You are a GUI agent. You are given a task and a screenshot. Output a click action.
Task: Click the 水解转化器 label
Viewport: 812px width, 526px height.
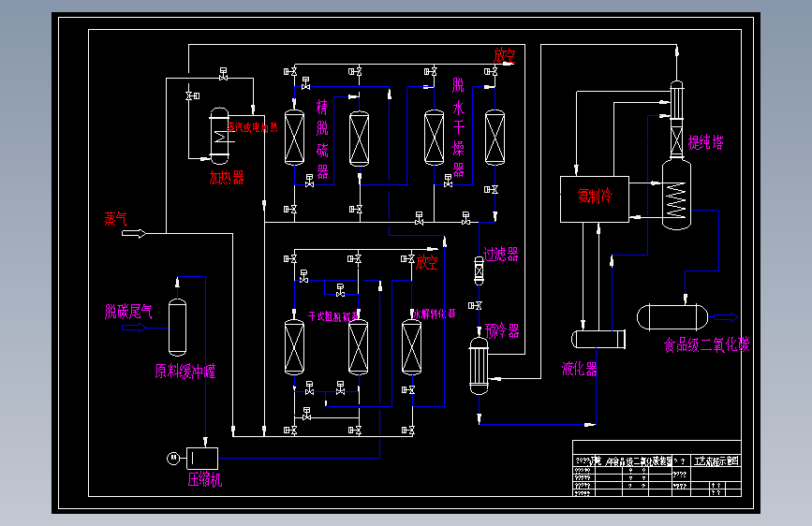pyautogui.click(x=434, y=314)
